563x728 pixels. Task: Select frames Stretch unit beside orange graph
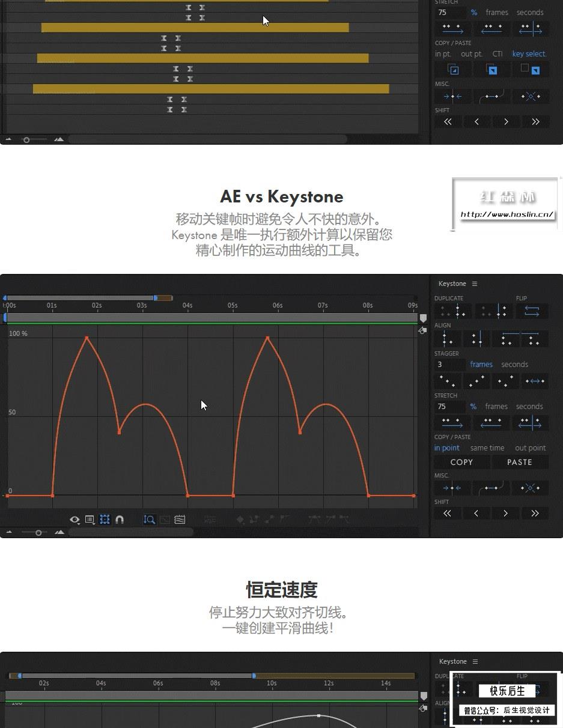496,407
